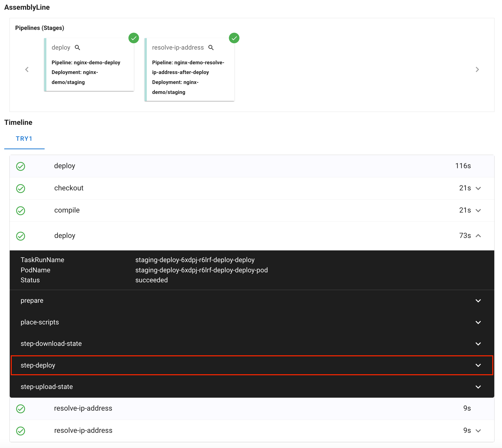Click the deploy 116s pipeline header row

coord(252,166)
